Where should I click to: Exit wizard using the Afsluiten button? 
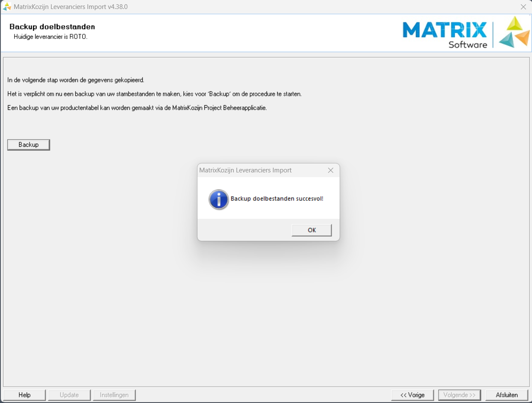[507, 395]
